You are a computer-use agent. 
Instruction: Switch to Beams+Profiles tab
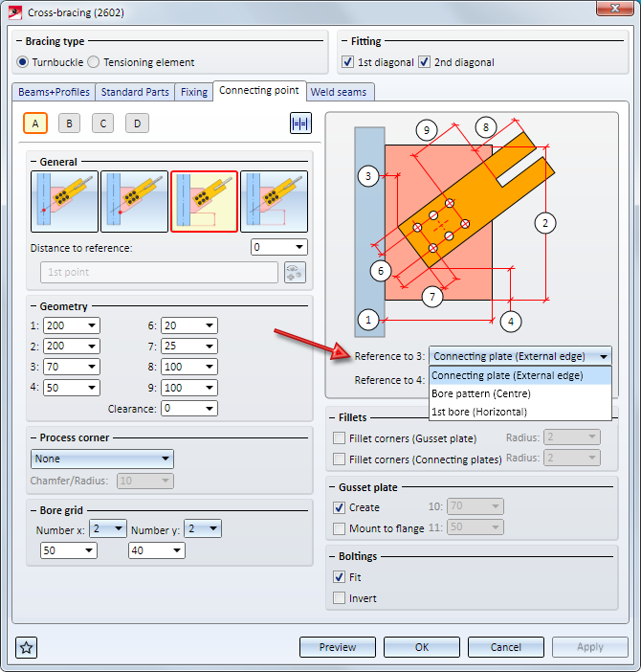[x=54, y=92]
